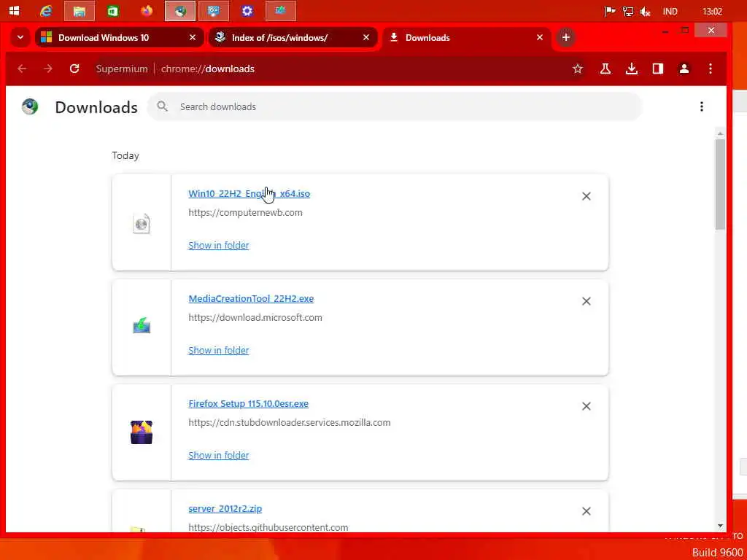Reload the page with the refresh icon
The width and height of the screenshot is (747, 560).
coord(74,69)
